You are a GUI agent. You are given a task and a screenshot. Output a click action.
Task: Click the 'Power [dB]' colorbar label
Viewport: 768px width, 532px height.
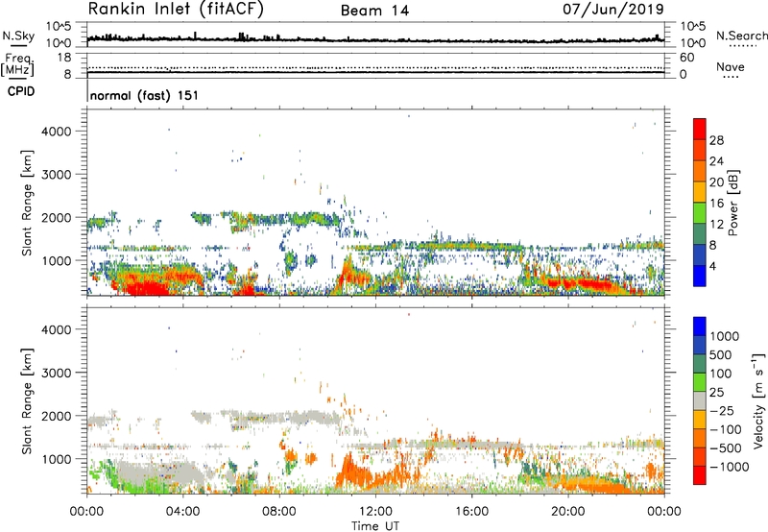[732, 203]
